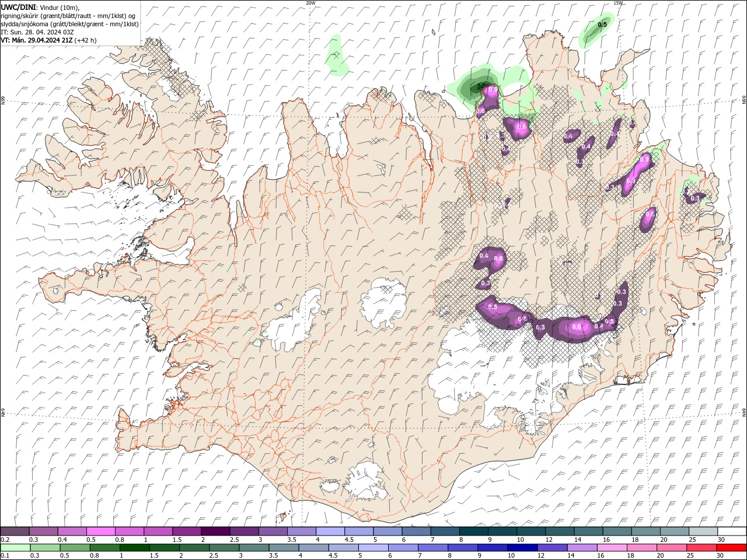Pick the dusky plum swatch starting at 0.2
This screenshot has width=747, height=560.
coord(15,531)
